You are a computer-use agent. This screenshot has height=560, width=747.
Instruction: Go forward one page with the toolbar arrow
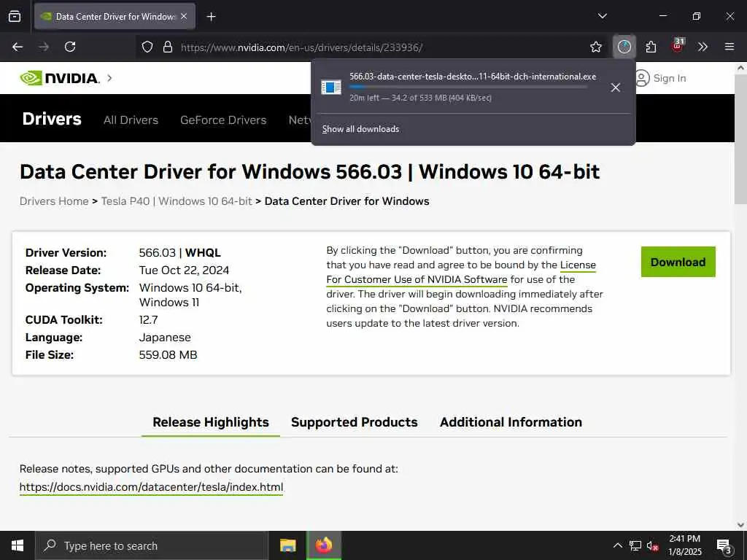pos(44,47)
